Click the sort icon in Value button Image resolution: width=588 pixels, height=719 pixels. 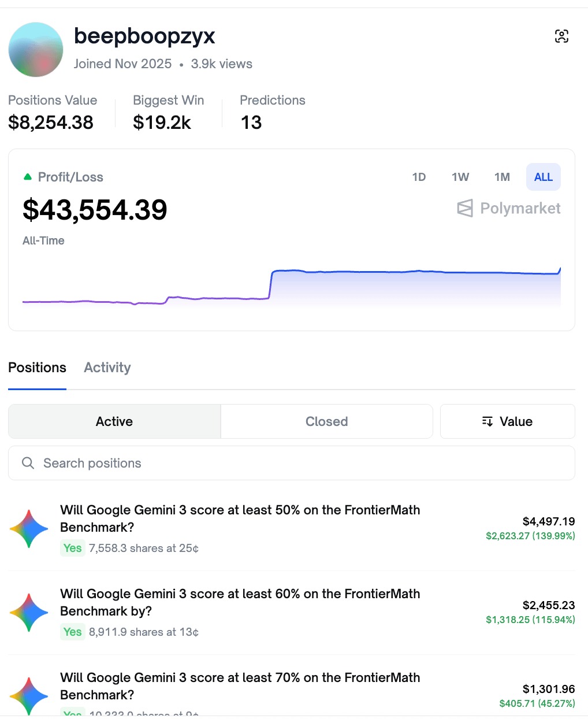(x=487, y=421)
